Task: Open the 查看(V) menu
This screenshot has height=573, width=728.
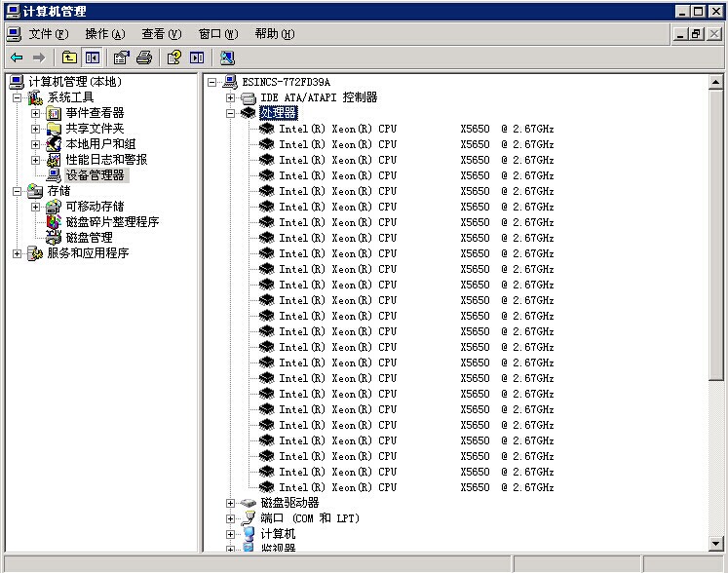Action: tap(161, 34)
